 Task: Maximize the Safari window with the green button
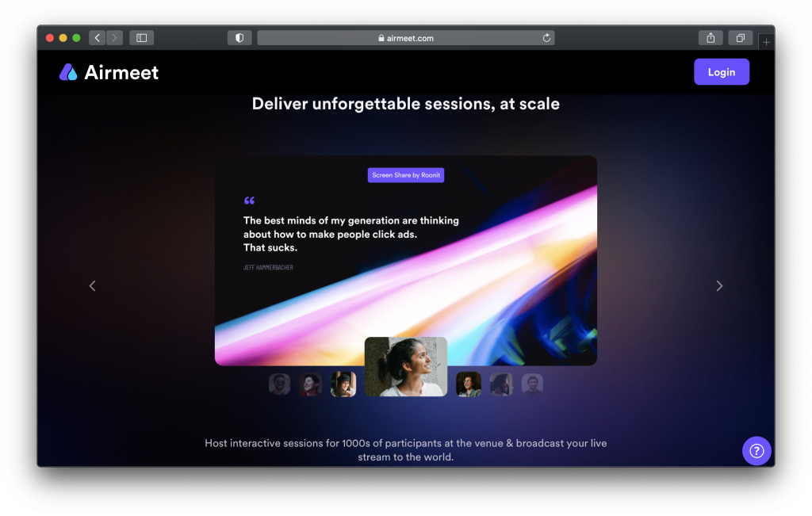[x=76, y=38]
